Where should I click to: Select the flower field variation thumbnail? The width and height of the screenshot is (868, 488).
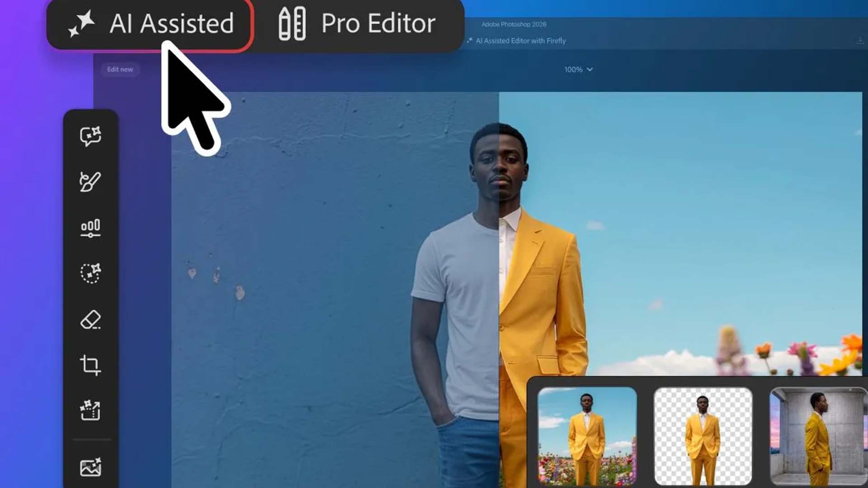[587, 436]
